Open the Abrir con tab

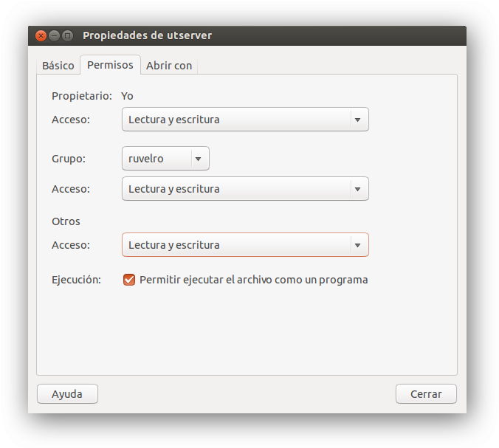pyautogui.click(x=169, y=66)
